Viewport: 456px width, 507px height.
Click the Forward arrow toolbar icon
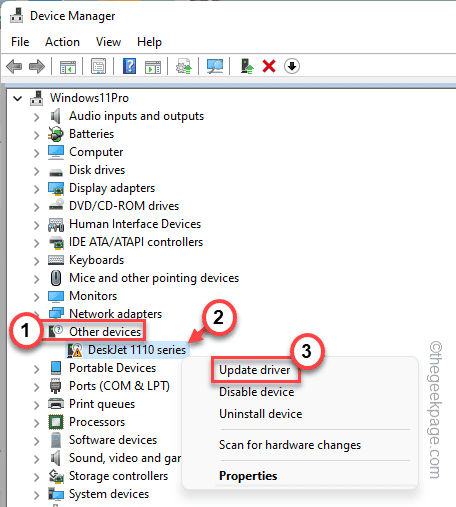coord(37,66)
